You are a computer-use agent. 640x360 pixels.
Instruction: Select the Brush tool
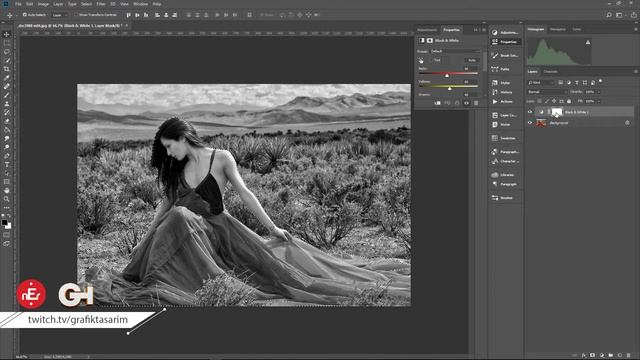click(x=7, y=95)
